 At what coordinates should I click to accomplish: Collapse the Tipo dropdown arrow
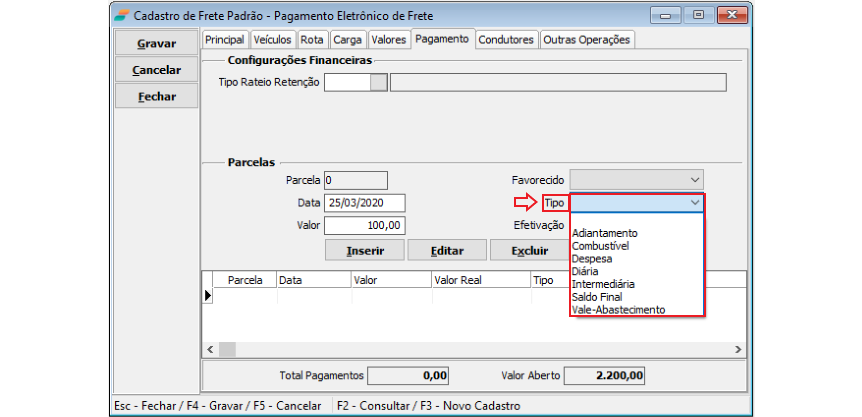694,203
